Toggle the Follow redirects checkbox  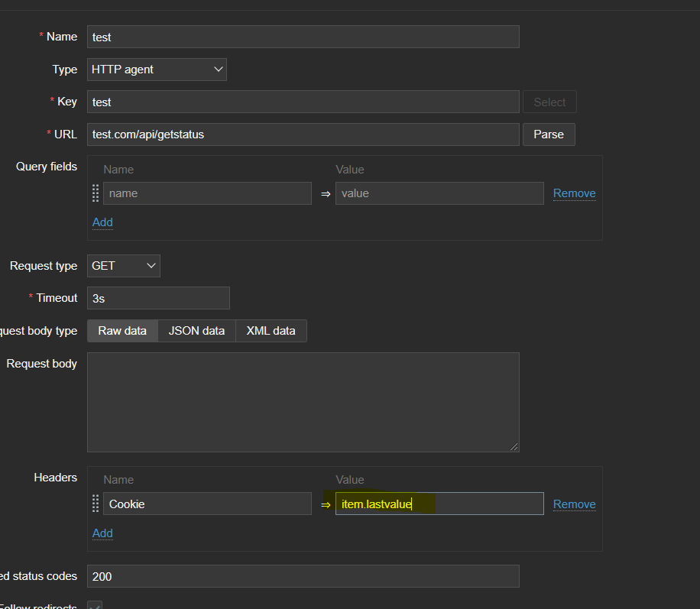tap(95, 606)
